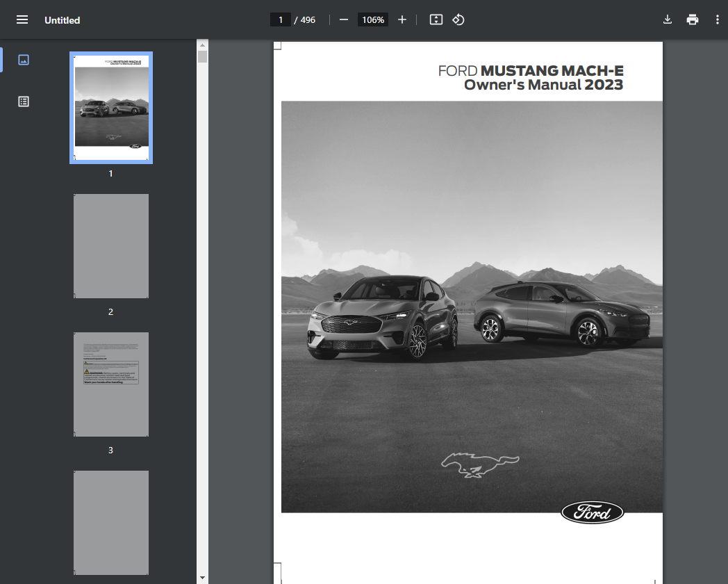Click the '/ 496' total pages text

tap(304, 20)
